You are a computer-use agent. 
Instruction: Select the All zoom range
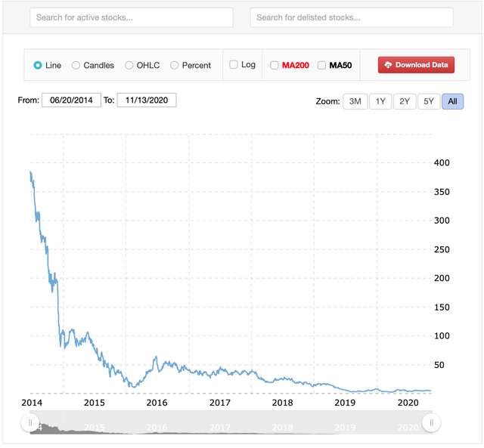(x=452, y=101)
